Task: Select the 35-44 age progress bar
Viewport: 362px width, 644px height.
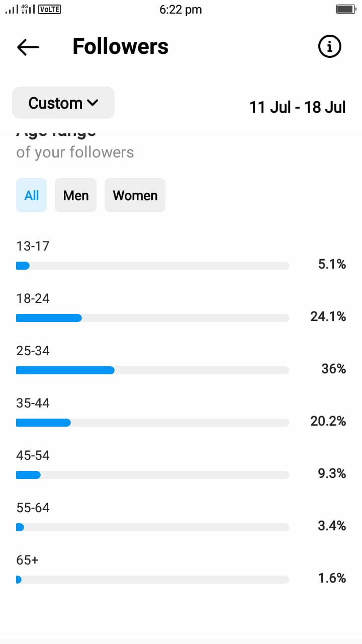Action: 153,423
